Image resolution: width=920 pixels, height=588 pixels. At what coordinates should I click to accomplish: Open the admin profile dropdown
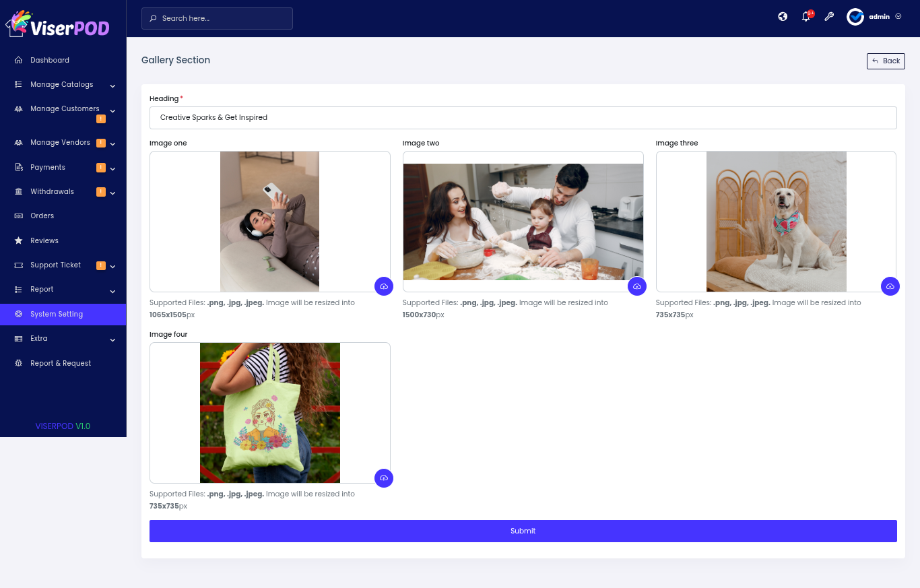[874, 17]
